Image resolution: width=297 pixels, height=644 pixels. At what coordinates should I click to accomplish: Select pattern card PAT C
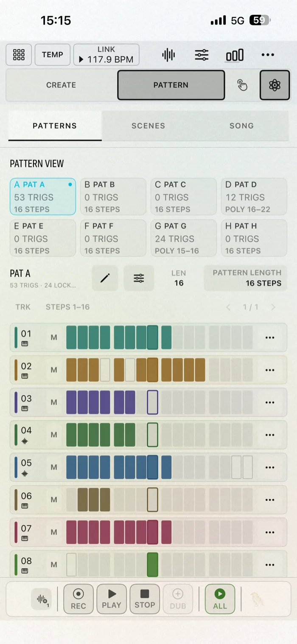pyautogui.click(x=184, y=197)
